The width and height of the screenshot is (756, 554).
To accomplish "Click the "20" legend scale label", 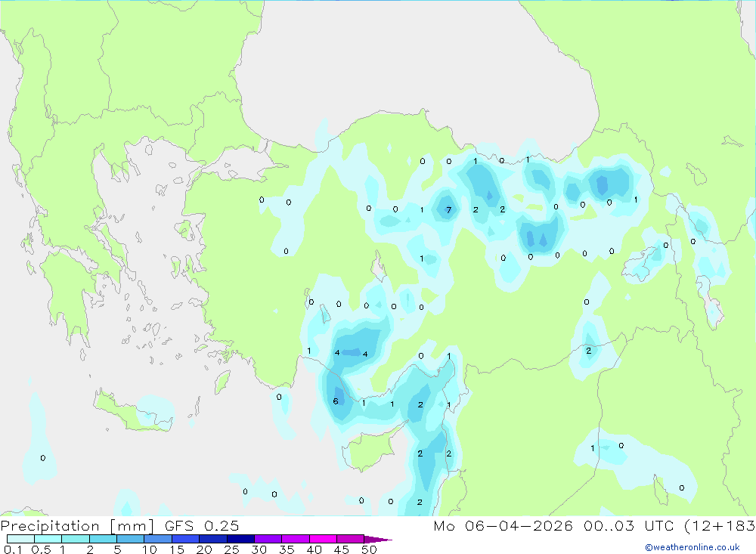I will point(204,549).
